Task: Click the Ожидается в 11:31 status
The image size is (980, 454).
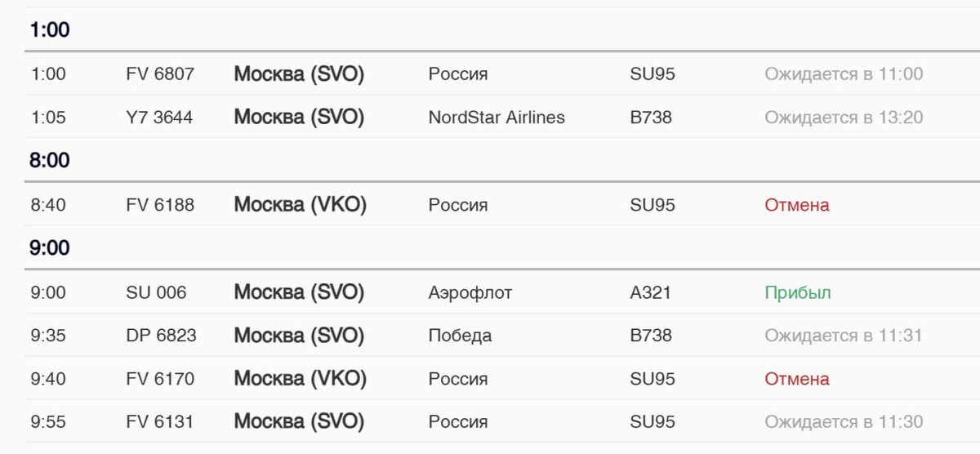Action: [843, 336]
